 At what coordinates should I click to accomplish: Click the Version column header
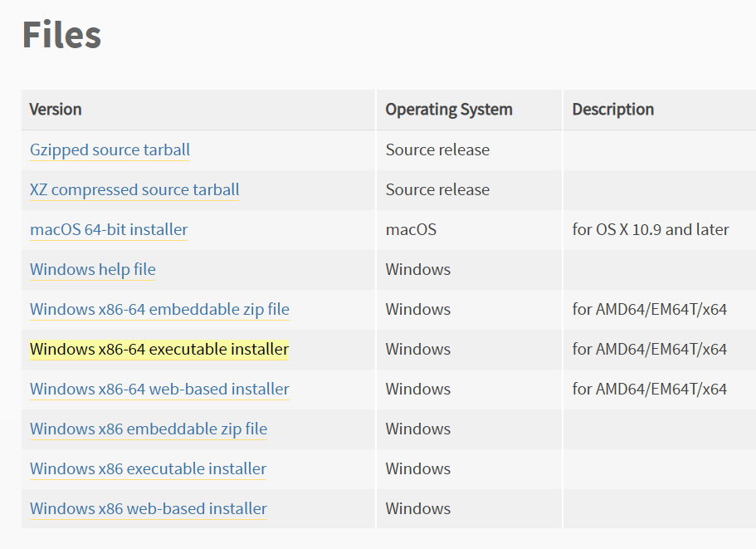tap(56, 110)
